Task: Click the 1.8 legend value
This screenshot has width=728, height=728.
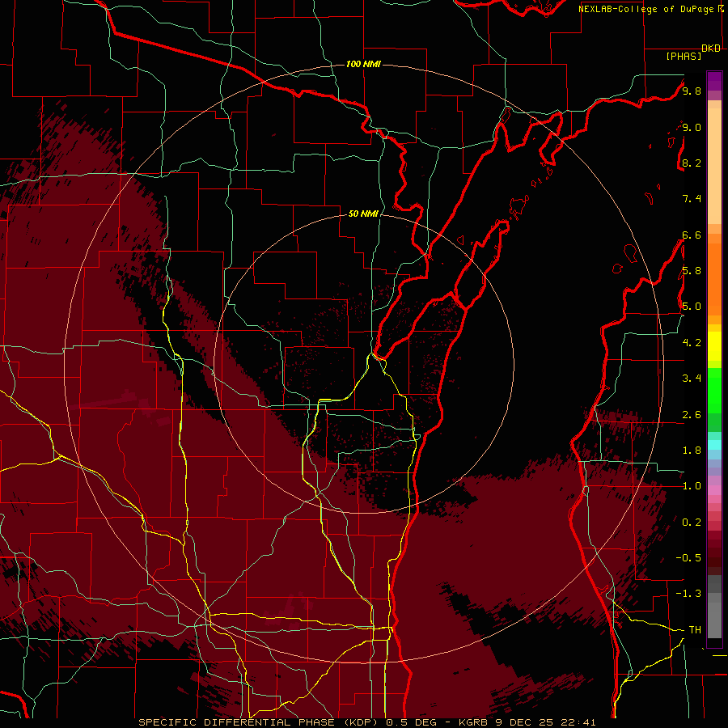Action: click(692, 451)
